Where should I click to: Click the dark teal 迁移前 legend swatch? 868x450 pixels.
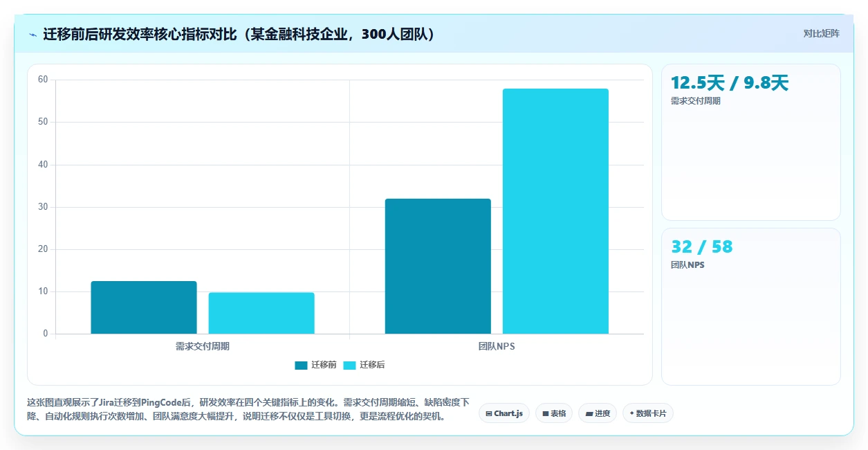301,366
